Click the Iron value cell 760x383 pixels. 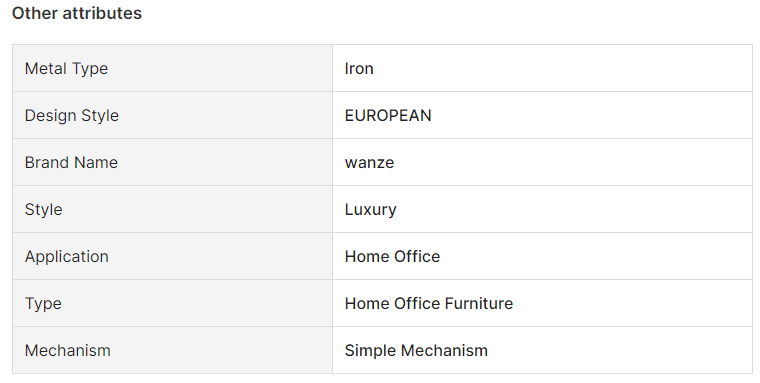point(542,68)
